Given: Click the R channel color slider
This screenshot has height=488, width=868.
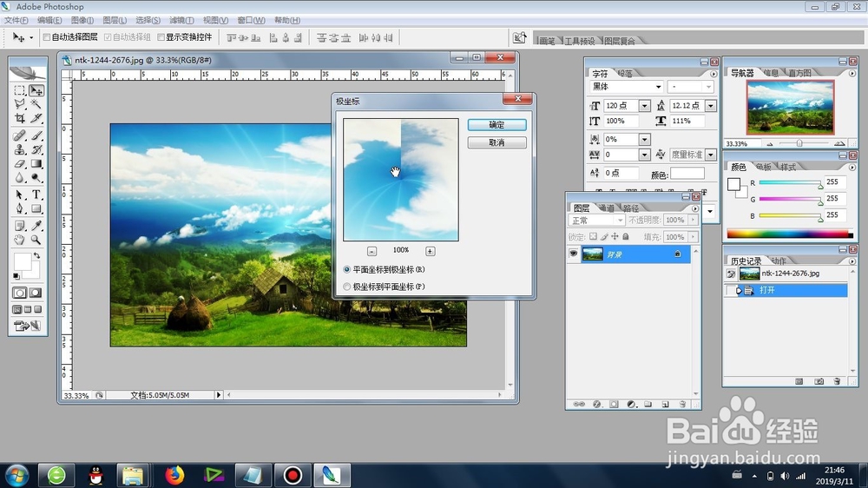Looking at the screenshot, I should tap(790, 182).
